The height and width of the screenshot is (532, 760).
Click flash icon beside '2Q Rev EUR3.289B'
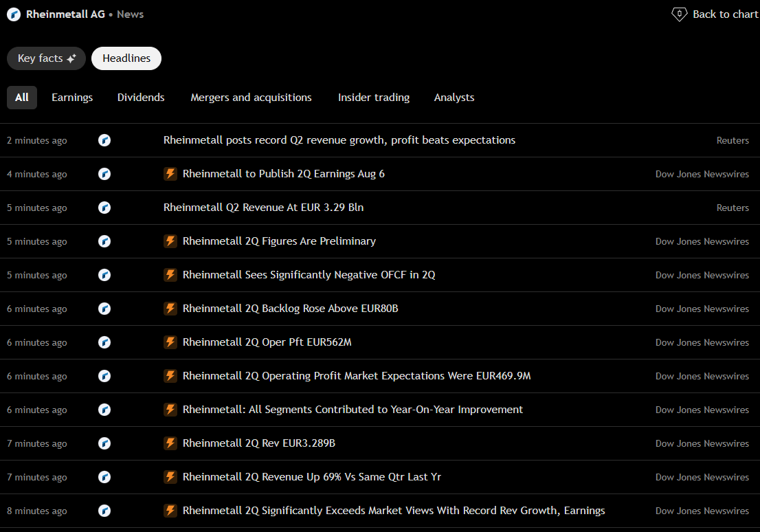pyautogui.click(x=170, y=443)
